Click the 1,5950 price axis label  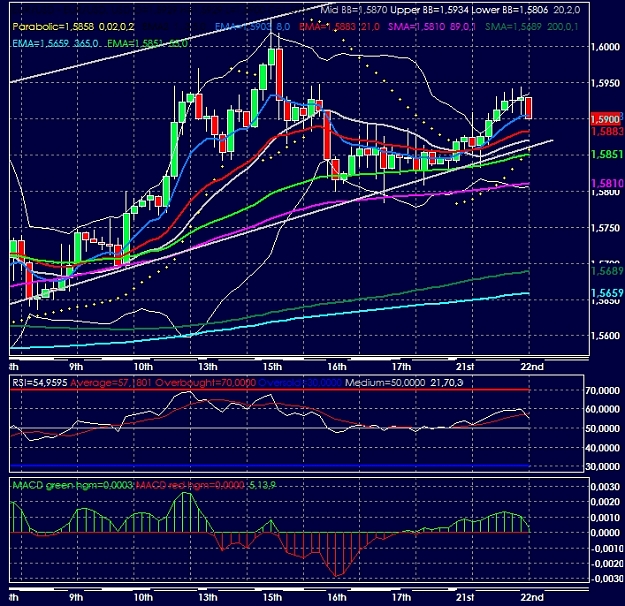point(605,83)
